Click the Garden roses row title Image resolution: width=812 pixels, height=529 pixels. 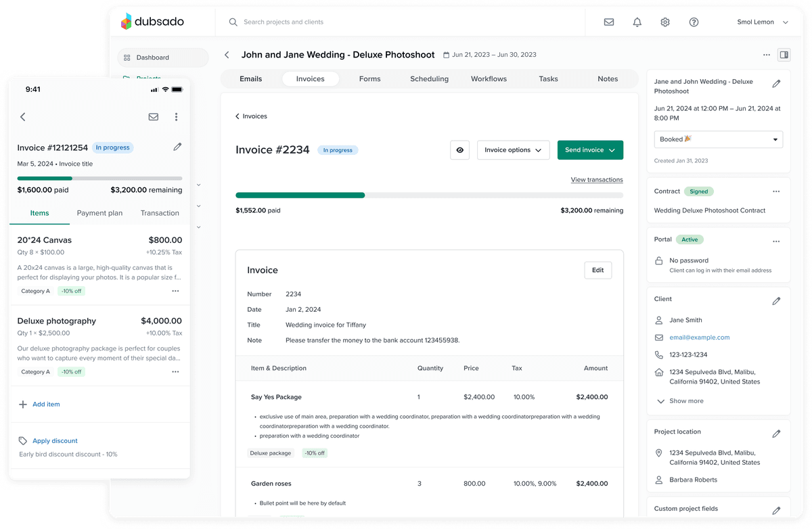tap(271, 484)
